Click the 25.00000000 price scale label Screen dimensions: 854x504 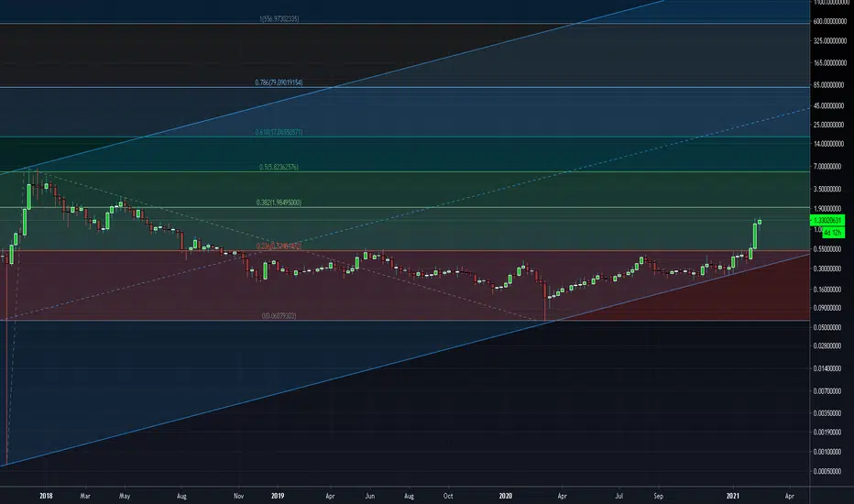[x=828, y=125]
